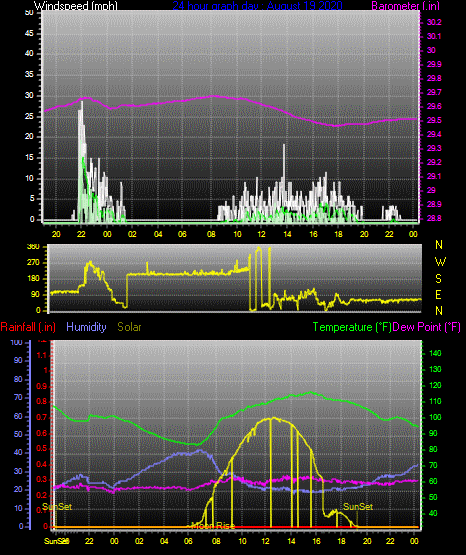Click the "35" windspeed axis value
The image size is (466, 555).
point(29,74)
